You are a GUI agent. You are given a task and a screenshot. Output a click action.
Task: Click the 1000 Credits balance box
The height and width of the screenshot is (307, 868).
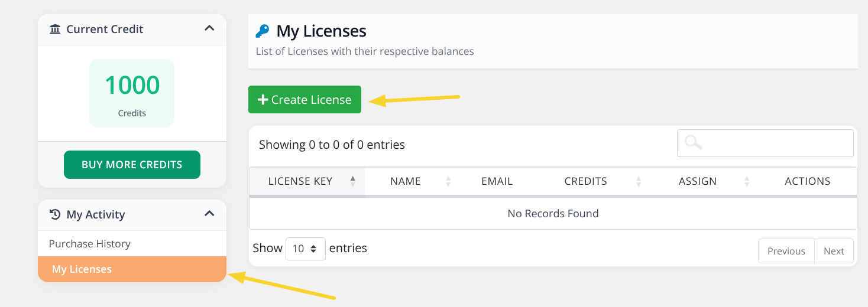pos(132,93)
